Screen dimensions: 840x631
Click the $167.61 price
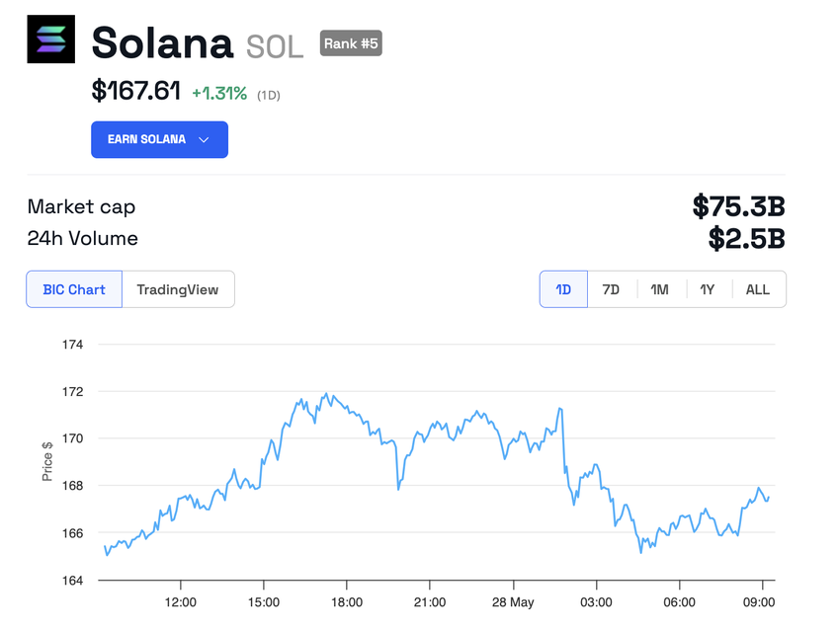pos(136,92)
